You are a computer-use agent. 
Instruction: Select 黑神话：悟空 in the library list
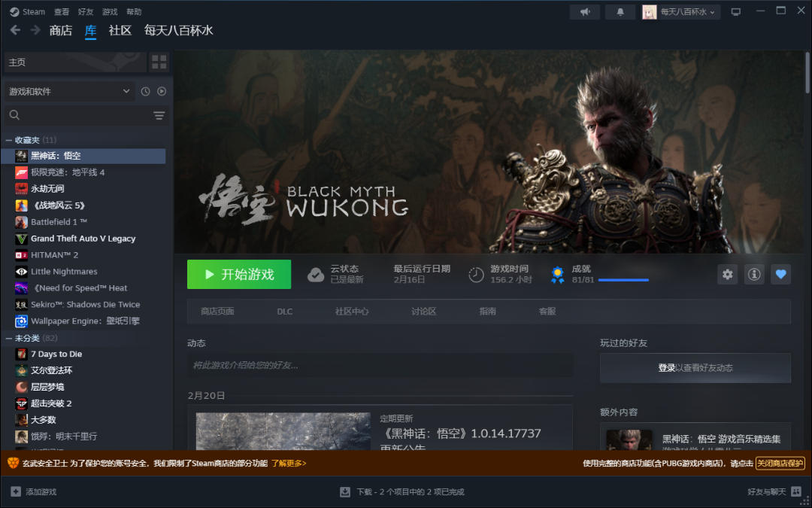point(83,156)
